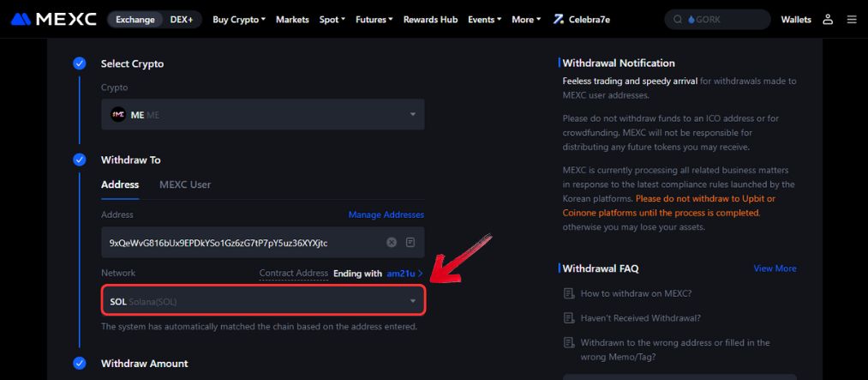This screenshot has width=868, height=380.
Task: Click the GORK search box
Action: click(717, 20)
